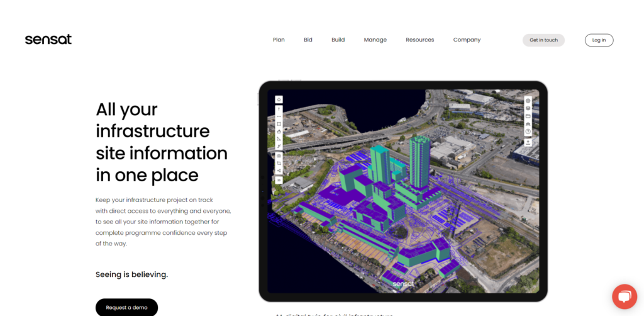
Task: Open the Resources menu
Action: coord(419,40)
